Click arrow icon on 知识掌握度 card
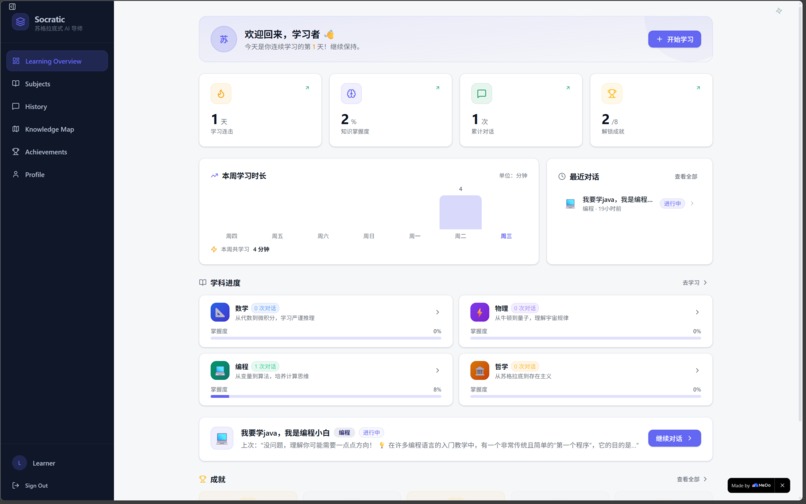This screenshot has height=504, width=806. coord(438,88)
